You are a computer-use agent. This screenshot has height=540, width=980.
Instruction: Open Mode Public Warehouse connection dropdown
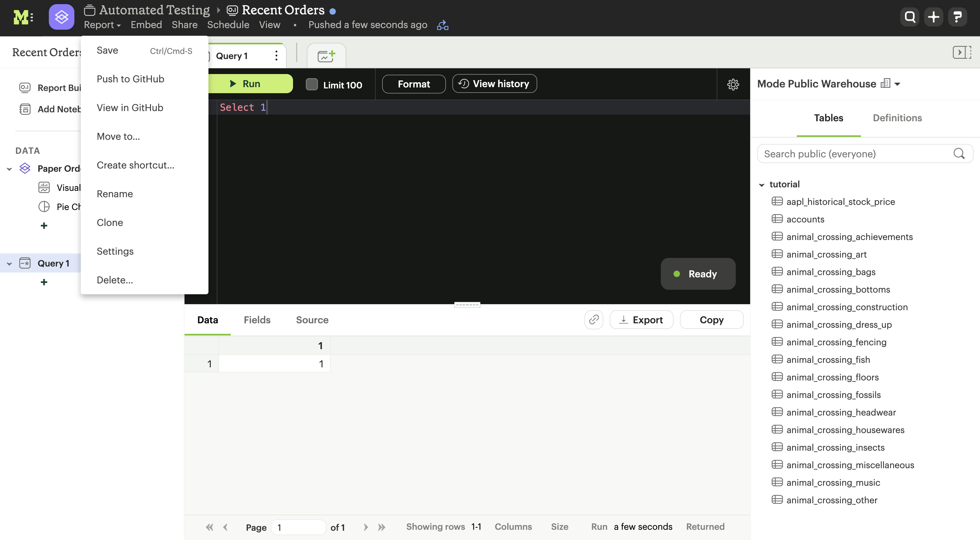tap(897, 84)
